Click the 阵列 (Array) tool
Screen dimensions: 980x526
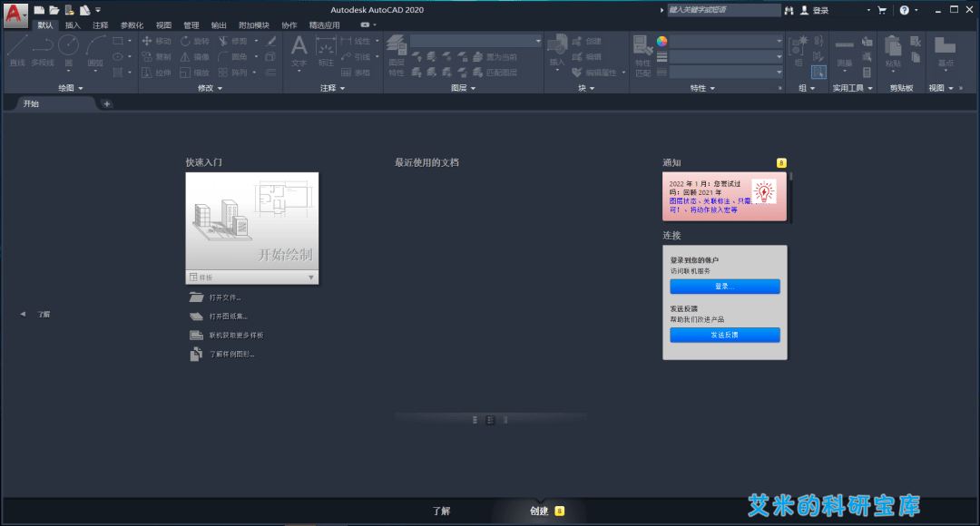coord(233,73)
